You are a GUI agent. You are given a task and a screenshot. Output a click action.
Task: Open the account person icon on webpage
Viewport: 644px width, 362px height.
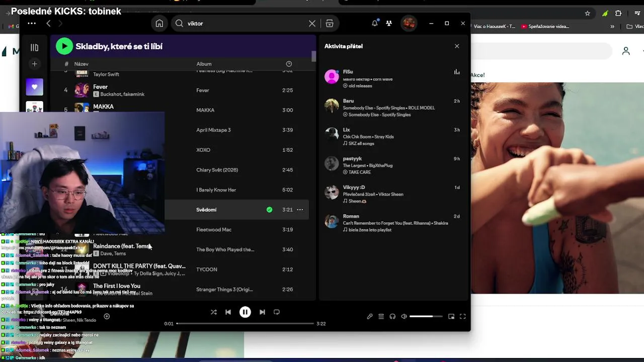626,51
